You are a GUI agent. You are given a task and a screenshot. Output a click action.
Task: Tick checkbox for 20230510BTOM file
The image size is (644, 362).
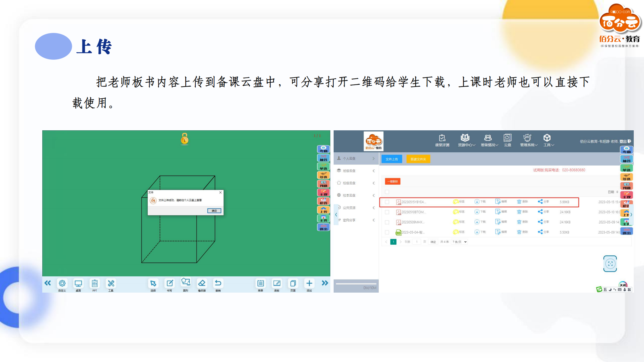tap(387, 212)
